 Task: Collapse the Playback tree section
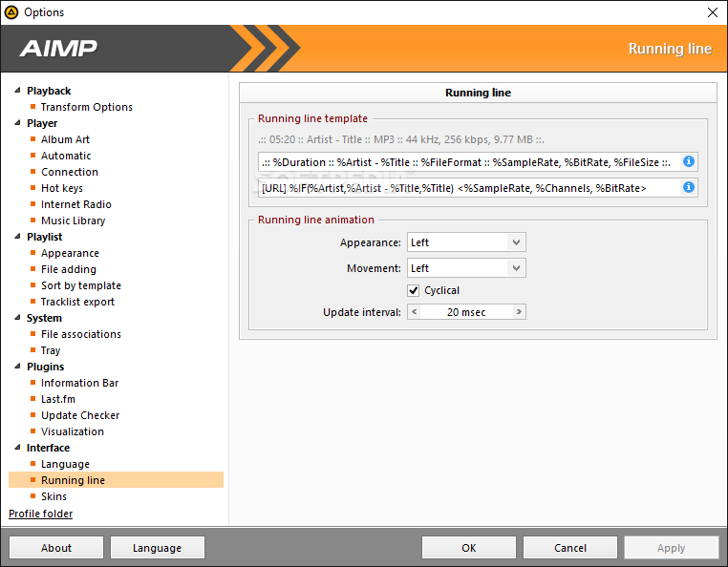pos(17,91)
